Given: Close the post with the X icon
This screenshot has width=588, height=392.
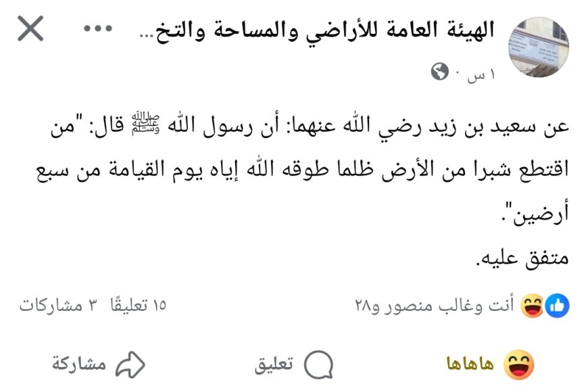Looking at the screenshot, I should 30,28.
